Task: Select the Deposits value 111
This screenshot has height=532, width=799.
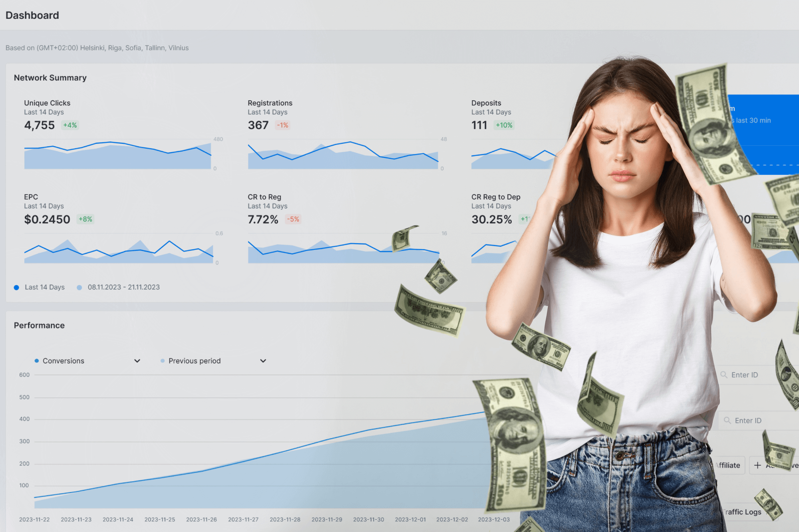Action: tap(479, 125)
